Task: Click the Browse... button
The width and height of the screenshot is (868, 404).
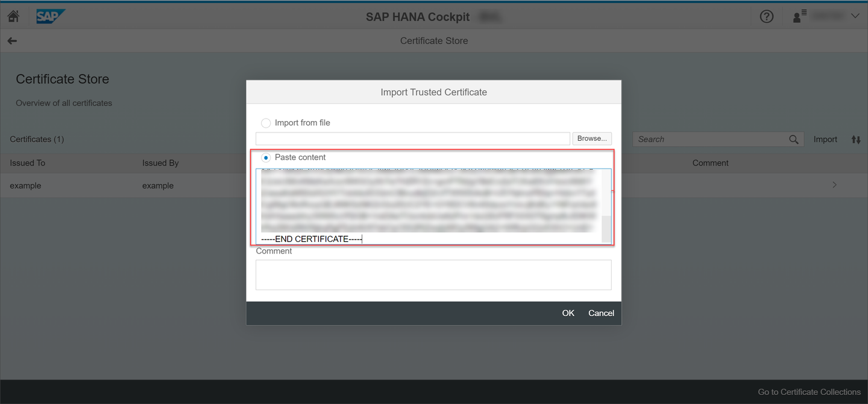Action: pyautogui.click(x=592, y=138)
